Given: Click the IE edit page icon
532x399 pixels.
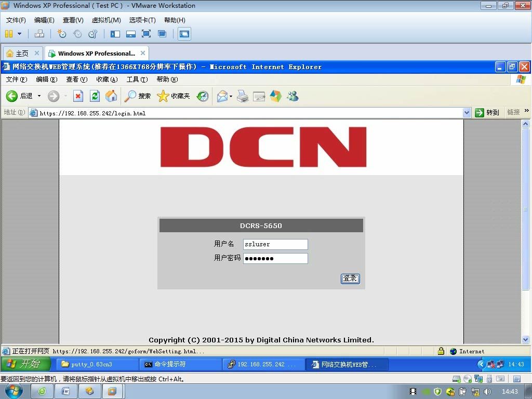Looking at the screenshot, I should tap(259, 96).
